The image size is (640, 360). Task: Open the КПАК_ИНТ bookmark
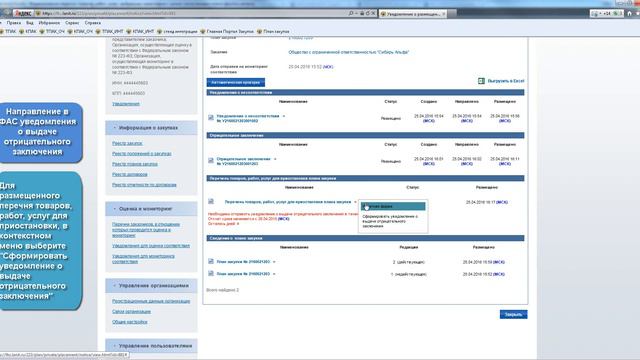coord(140,31)
